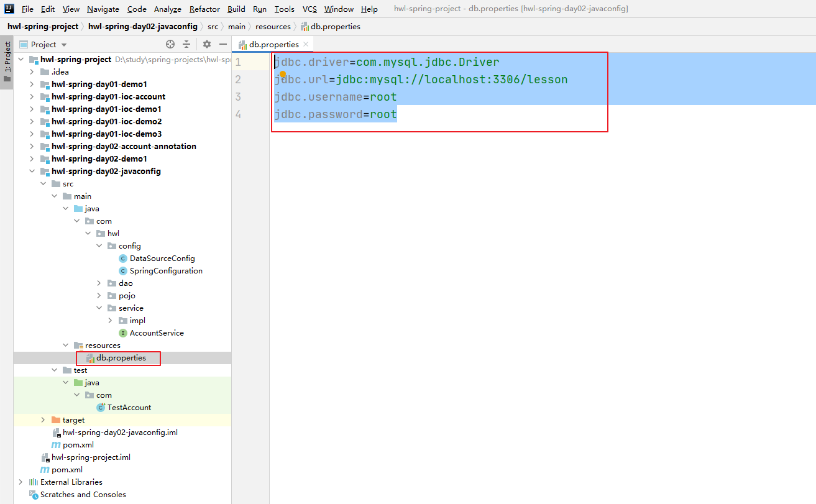
Task: Click the db.properties file icon in tree
Action: [x=90, y=358]
